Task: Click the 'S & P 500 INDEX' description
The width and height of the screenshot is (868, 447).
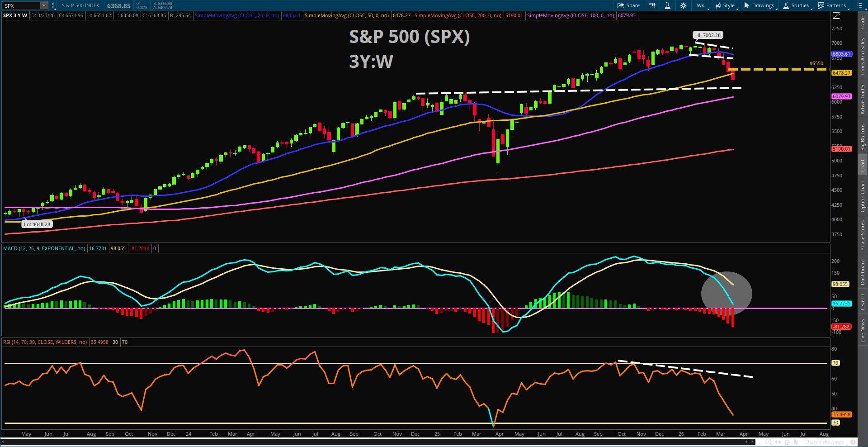Action: click(x=80, y=5)
